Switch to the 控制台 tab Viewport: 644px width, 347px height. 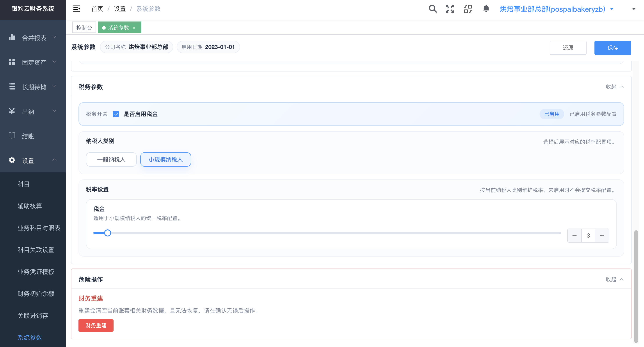(x=84, y=27)
